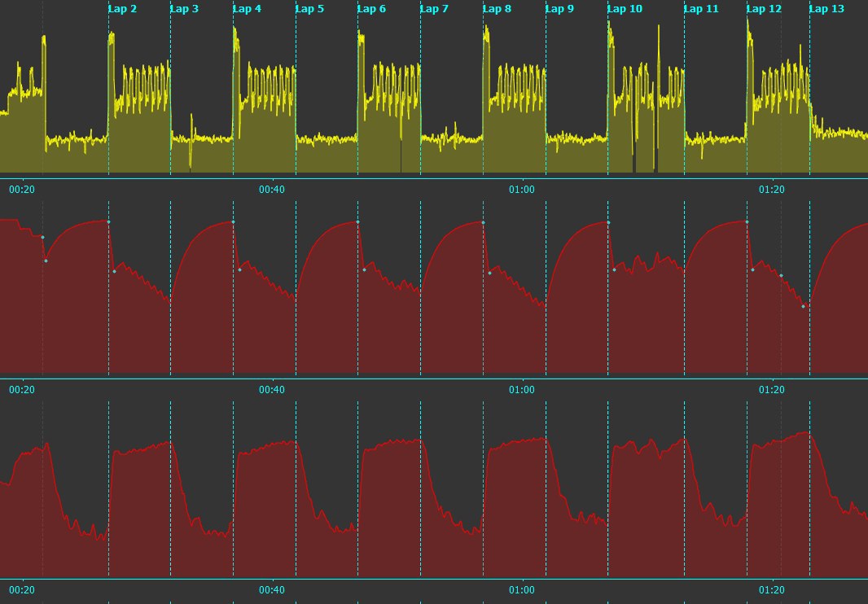Pick the Lap 8 marker label
868x604 pixels.
click(498, 9)
